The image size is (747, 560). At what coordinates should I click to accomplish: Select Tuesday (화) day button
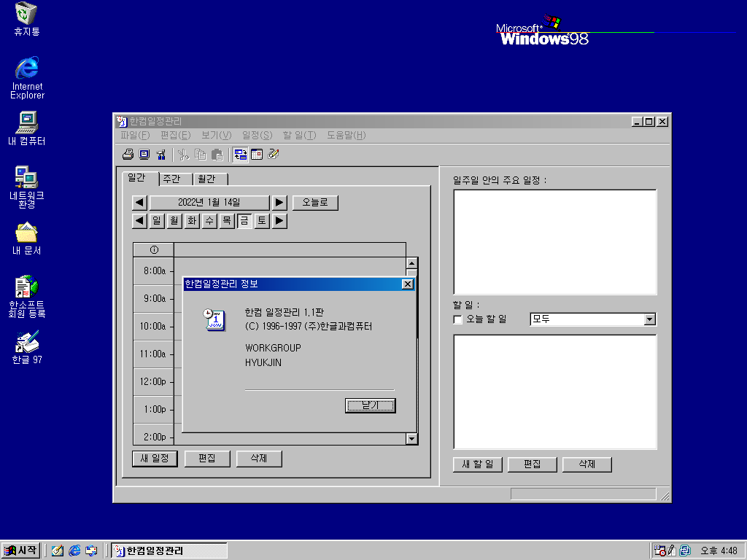click(192, 221)
